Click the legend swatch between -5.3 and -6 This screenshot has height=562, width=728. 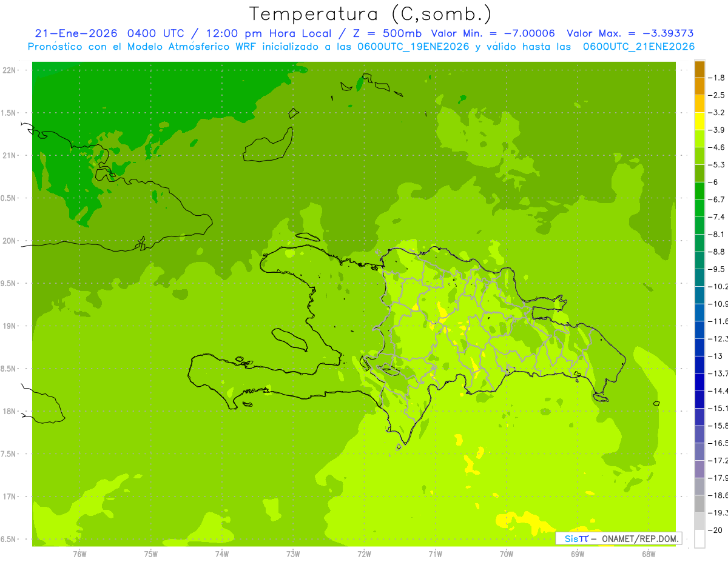click(x=699, y=173)
